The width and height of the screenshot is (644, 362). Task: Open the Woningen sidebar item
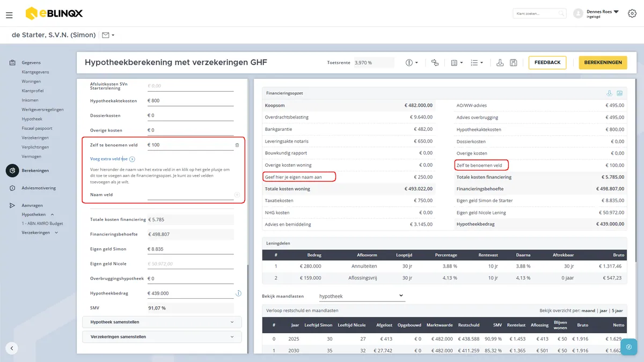point(31,82)
